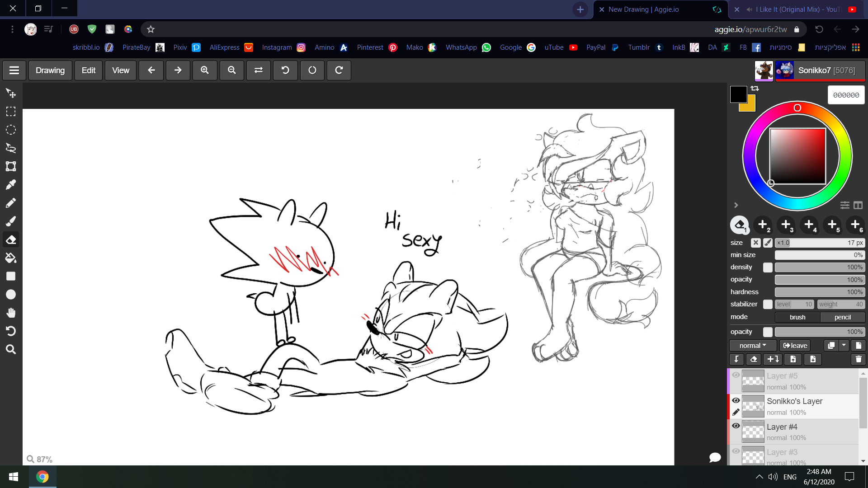Switch mode to pencil

(x=842, y=317)
